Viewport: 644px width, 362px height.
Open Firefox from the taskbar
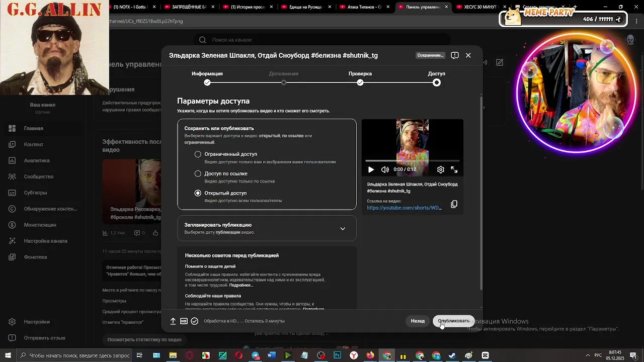click(x=371, y=355)
